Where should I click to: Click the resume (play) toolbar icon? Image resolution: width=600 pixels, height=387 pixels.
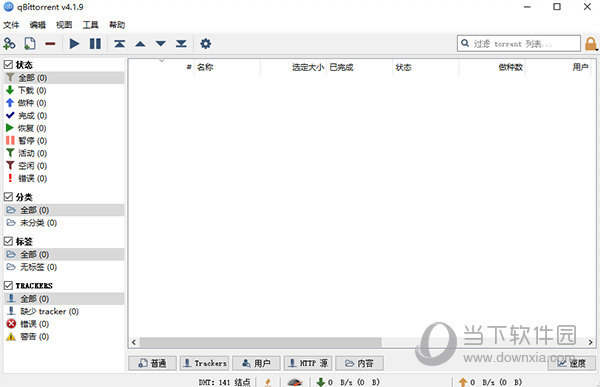75,44
